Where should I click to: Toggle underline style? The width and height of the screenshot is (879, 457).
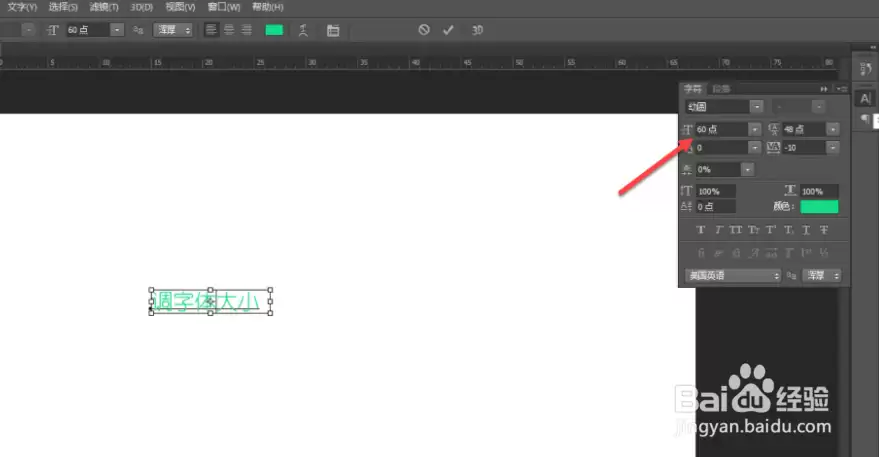pyautogui.click(x=806, y=230)
